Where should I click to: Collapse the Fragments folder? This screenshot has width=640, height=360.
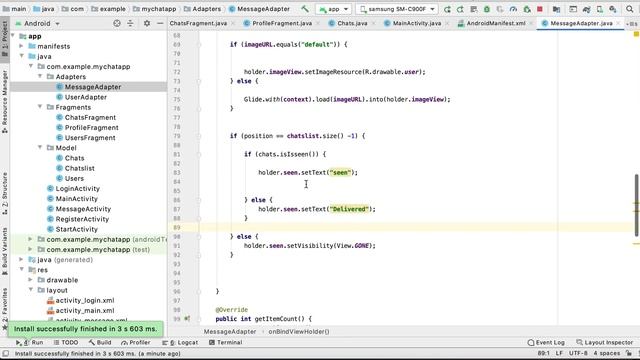pos(40,107)
